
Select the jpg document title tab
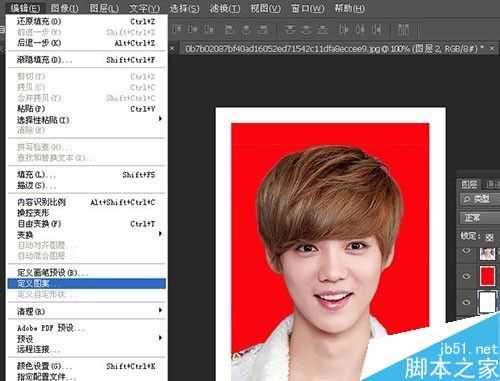point(334,49)
